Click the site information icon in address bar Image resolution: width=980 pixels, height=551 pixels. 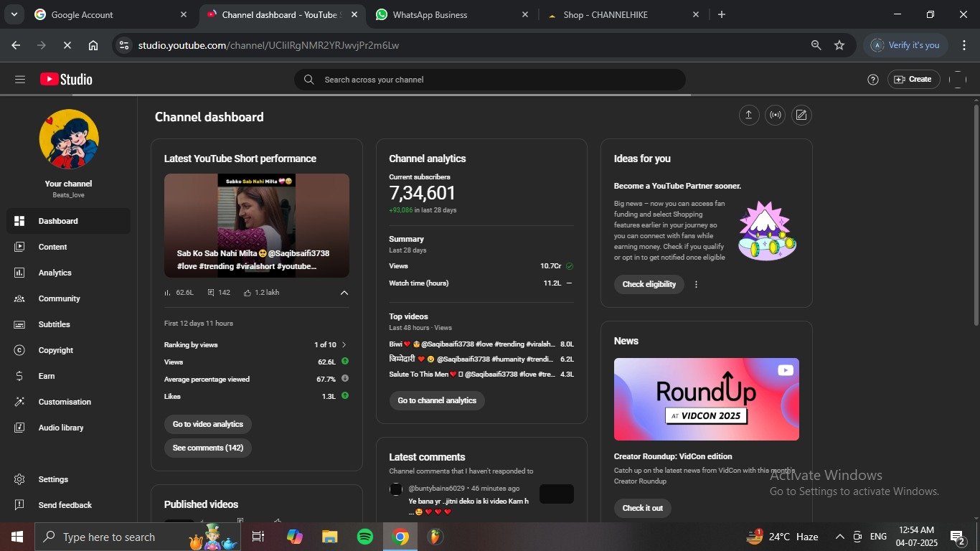124,45
